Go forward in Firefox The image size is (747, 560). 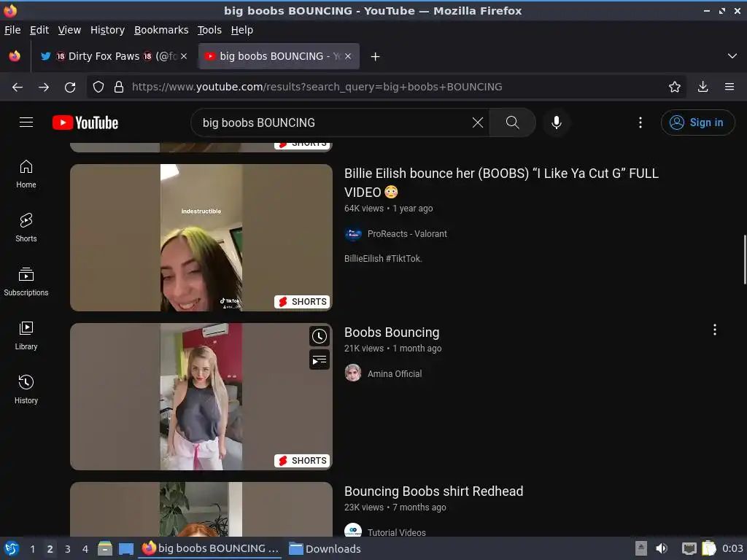point(44,87)
